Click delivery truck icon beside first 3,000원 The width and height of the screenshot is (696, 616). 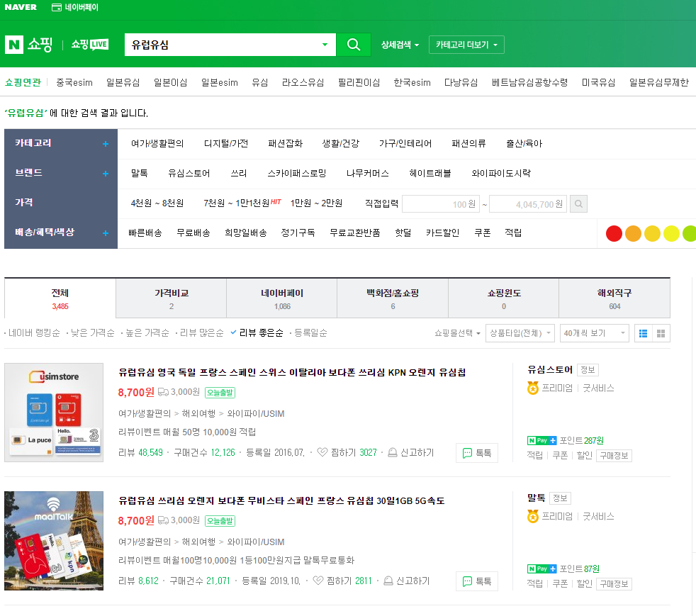pyautogui.click(x=163, y=392)
